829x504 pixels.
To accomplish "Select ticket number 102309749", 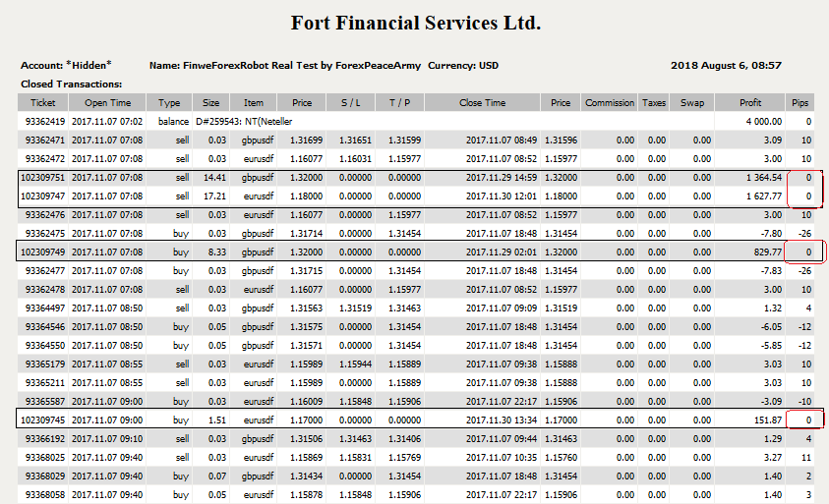I will click(43, 252).
